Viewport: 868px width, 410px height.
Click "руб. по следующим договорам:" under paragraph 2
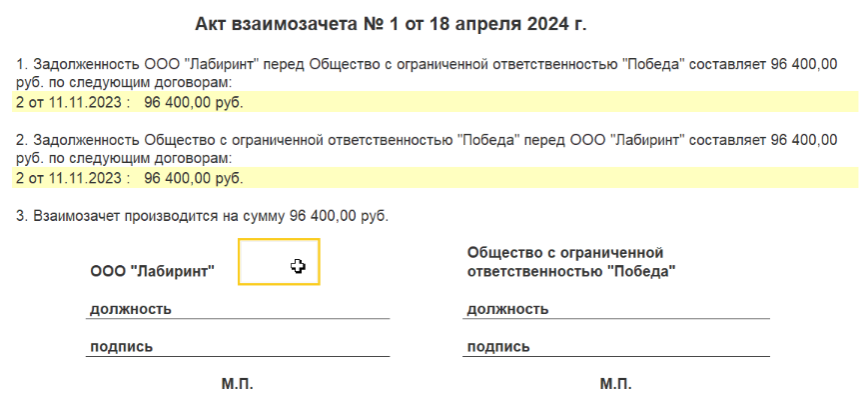point(124,158)
